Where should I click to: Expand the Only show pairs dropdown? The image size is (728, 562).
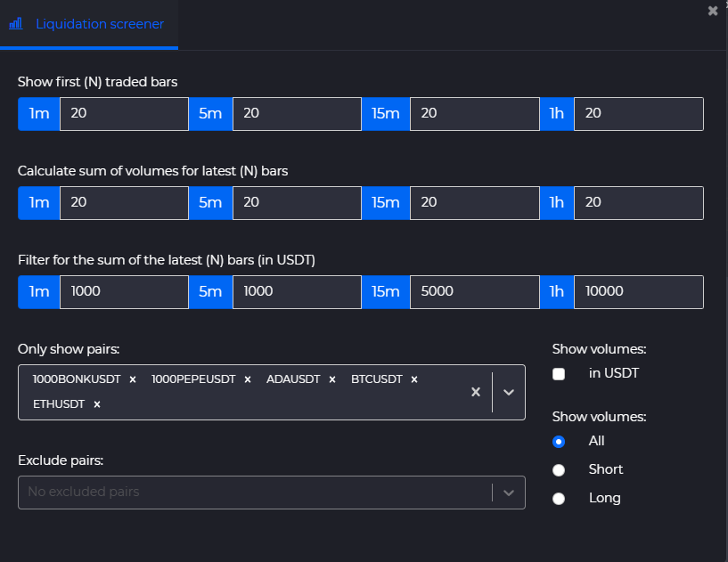tap(509, 392)
